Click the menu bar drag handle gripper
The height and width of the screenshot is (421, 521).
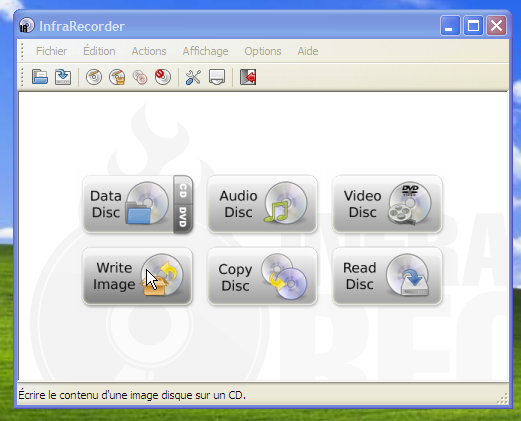22,51
